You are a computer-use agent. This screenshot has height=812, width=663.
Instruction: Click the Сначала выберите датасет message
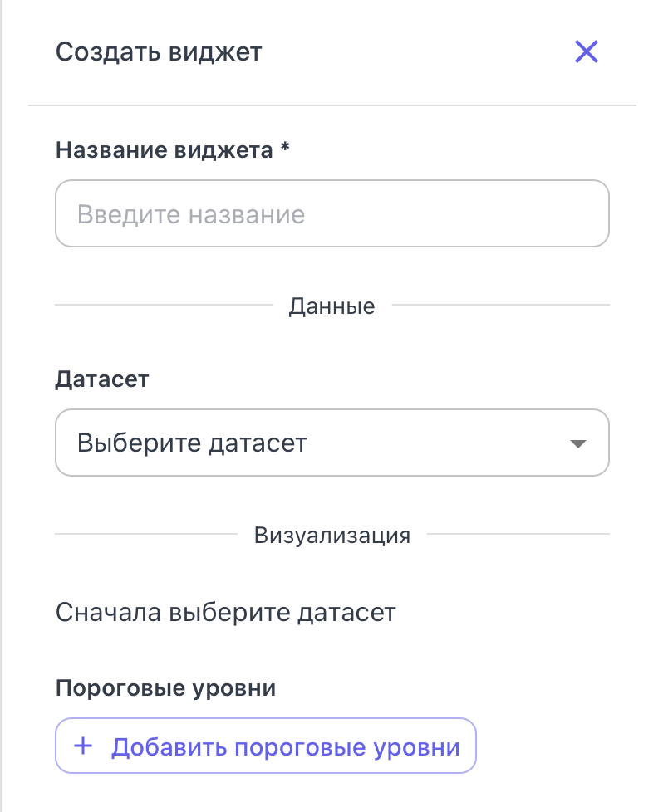(225, 614)
